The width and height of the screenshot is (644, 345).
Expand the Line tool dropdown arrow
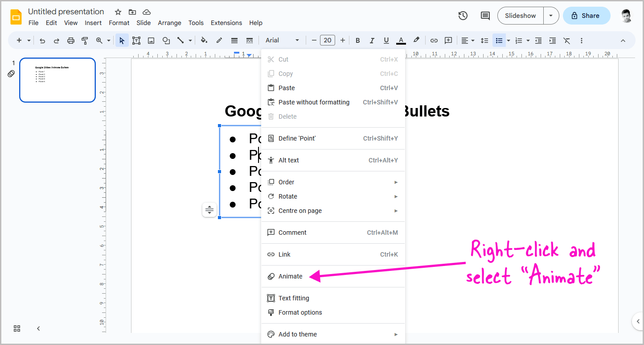(190, 41)
